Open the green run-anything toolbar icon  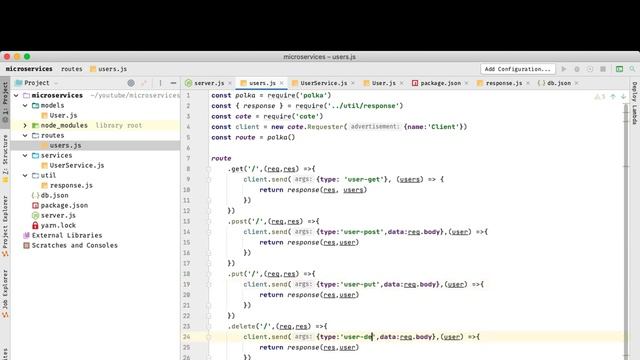click(x=619, y=69)
